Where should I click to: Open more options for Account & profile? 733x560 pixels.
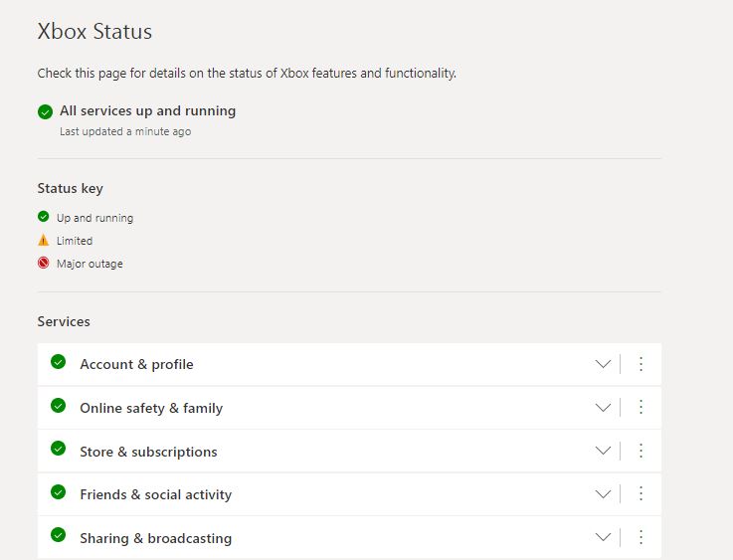coord(641,364)
